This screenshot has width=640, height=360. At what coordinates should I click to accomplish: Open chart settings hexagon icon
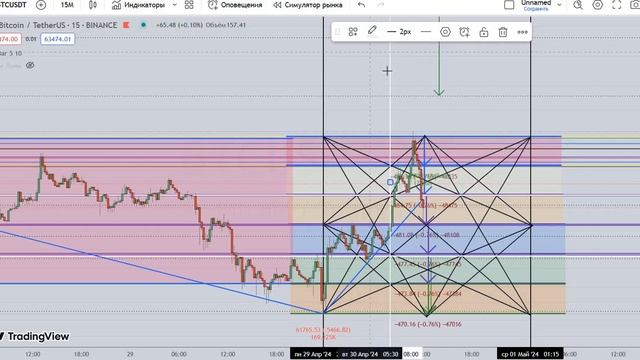(598, 5)
